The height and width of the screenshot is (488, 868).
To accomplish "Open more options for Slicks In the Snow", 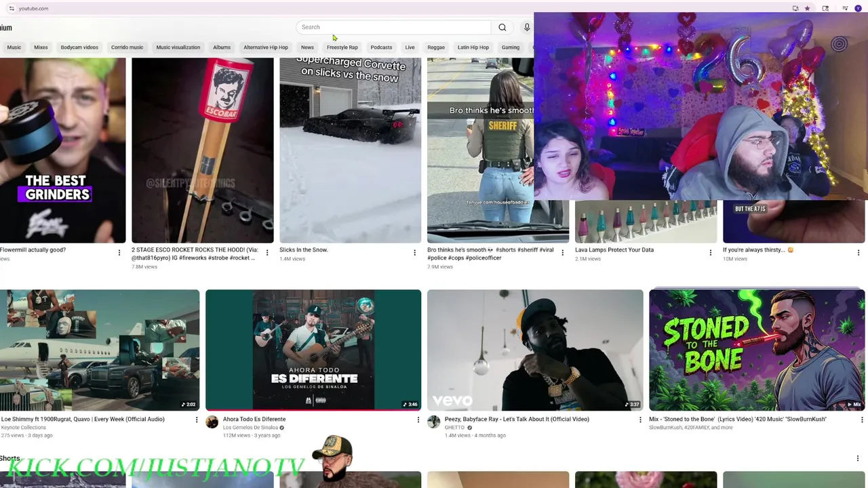I will point(415,253).
